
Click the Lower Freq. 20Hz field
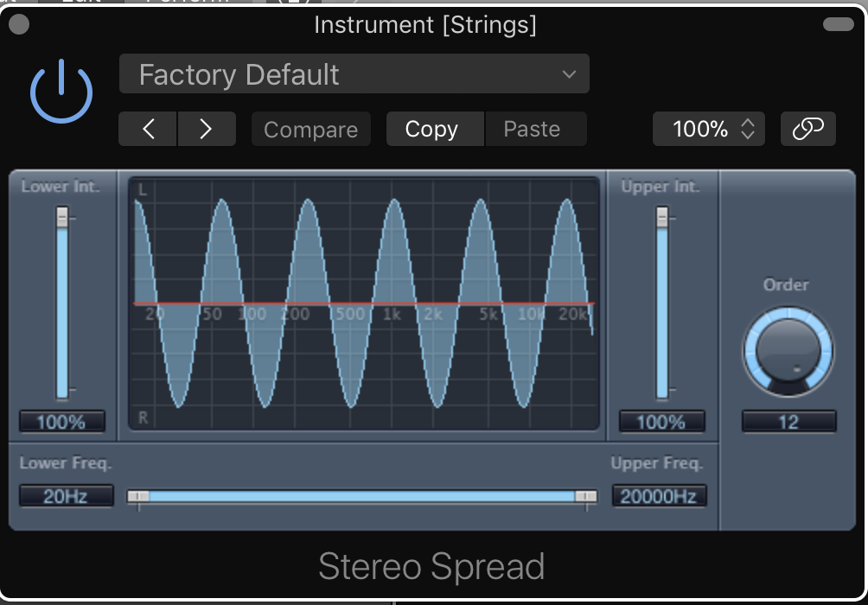(x=66, y=496)
